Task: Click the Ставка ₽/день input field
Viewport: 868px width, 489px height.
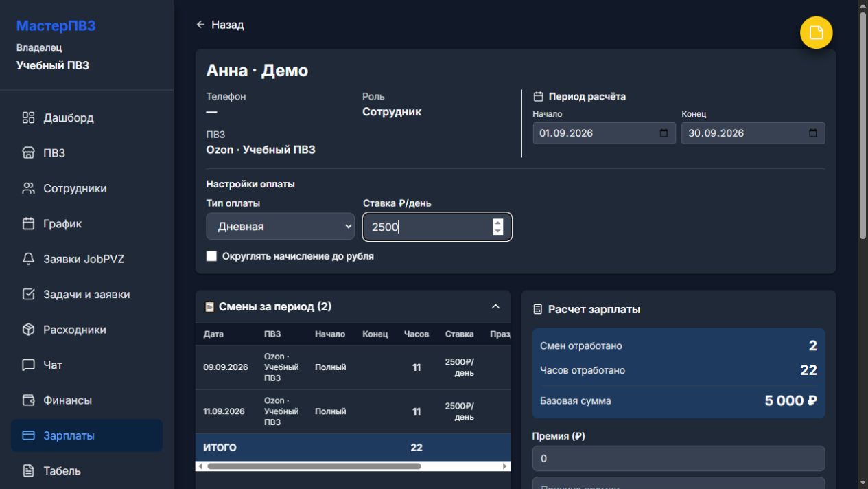Action: [437, 227]
